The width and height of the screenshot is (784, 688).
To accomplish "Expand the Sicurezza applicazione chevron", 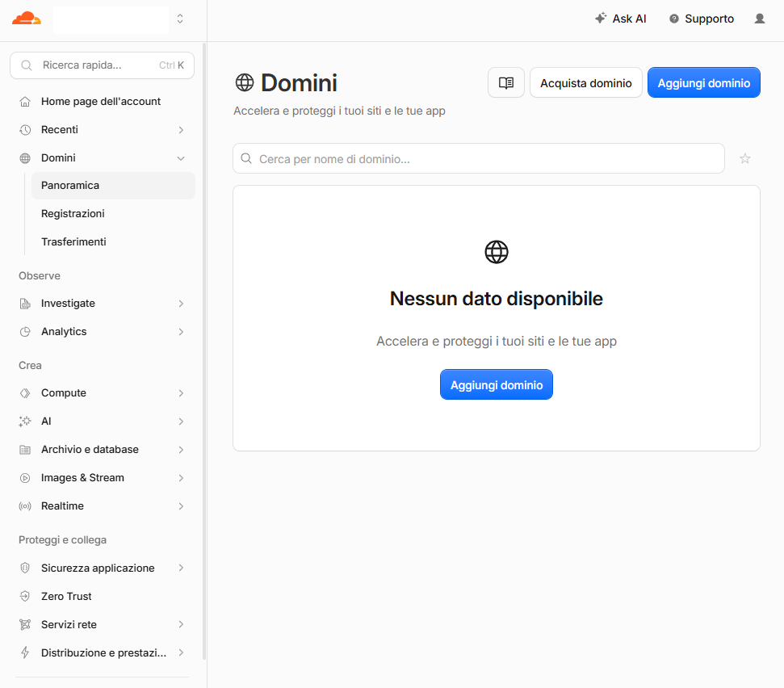I will (181, 568).
